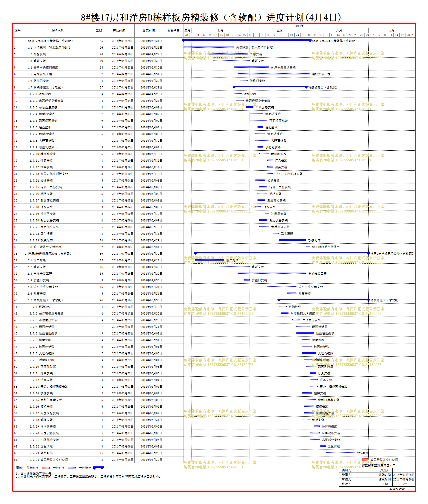This screenshot has height=504, width=428.
Task: Click the 一般摘要 legend summary bar symbol
Action: pyautogui.click(x=98, y=468)
